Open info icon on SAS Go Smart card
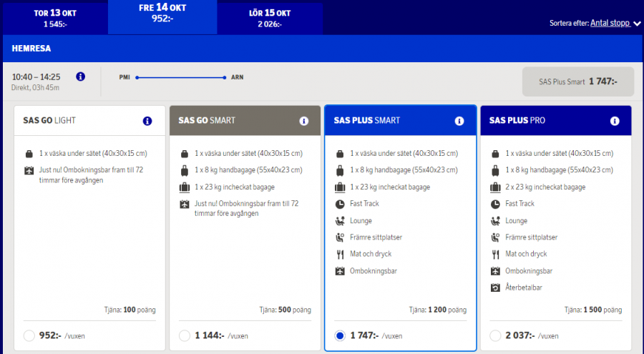The height and width of the screenshot is (354, 644). 303,121
